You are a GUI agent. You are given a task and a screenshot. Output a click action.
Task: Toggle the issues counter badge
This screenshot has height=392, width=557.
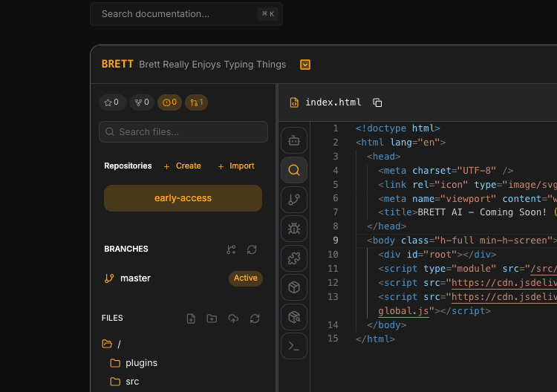169,102
